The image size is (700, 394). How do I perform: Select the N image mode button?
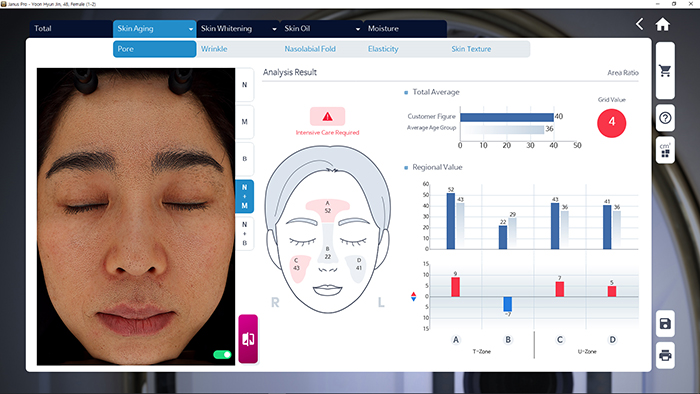click(245, 85)
